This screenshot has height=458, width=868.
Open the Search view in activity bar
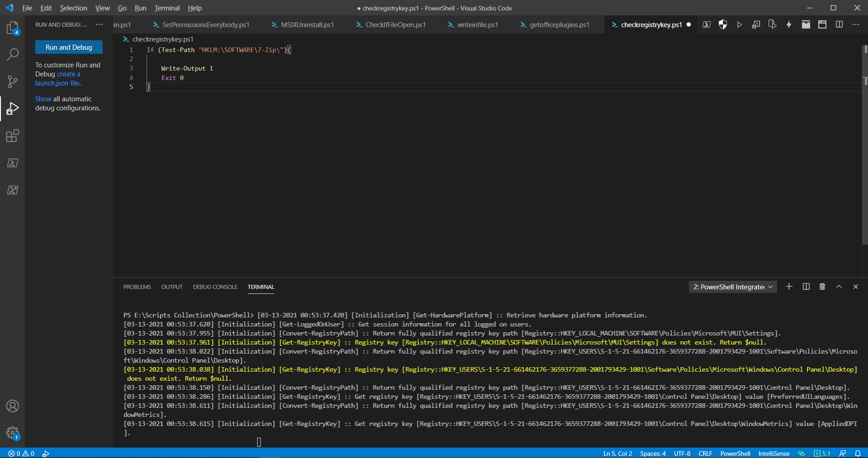(x=12, y=55)
